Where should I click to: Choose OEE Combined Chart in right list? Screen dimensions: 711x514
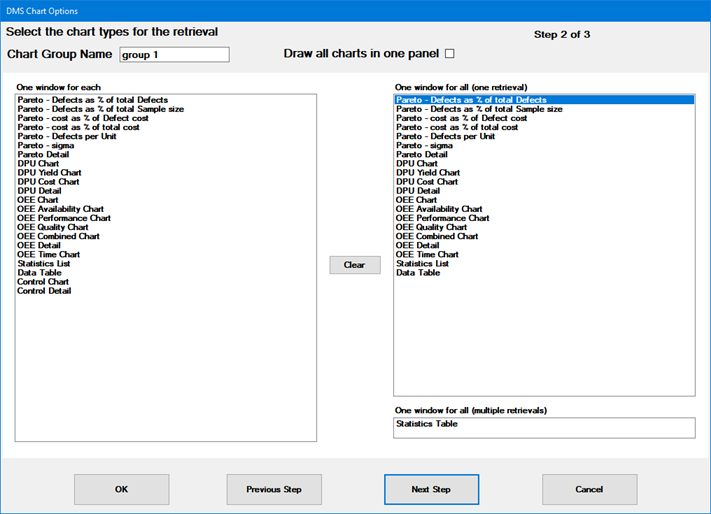437,236
